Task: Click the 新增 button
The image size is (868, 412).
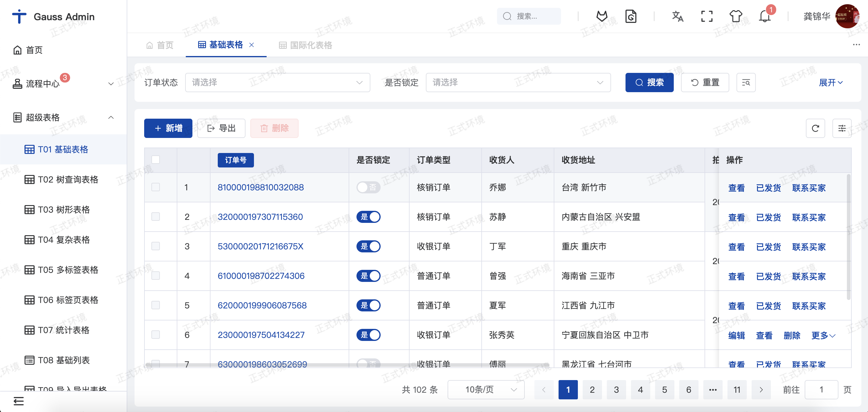Action: point(168,128)
